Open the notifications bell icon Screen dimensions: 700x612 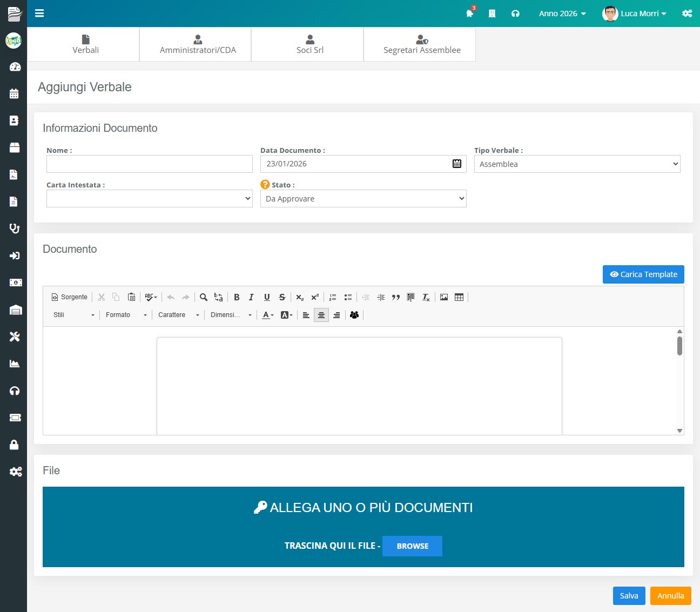pyautogui.click(x=469, y=14)
